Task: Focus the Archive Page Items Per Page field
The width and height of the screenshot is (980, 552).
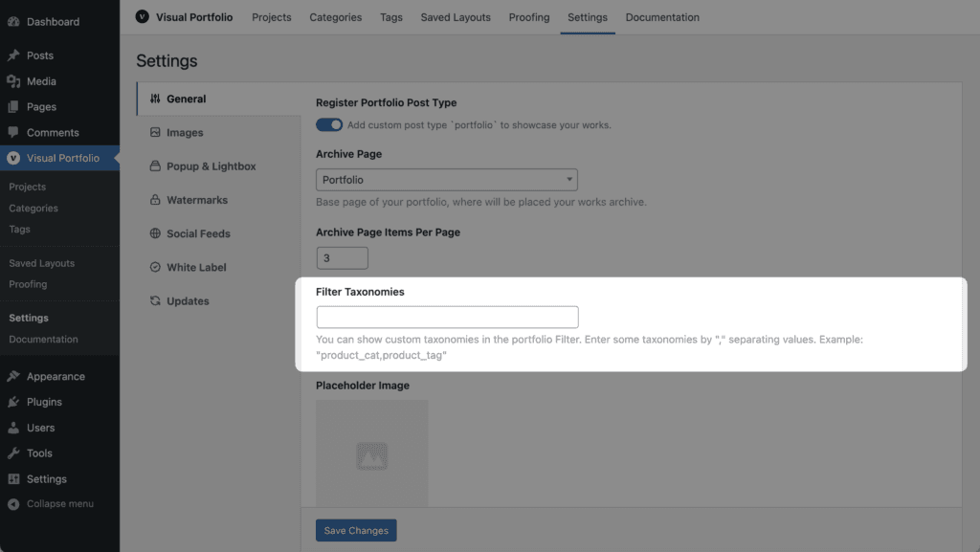Action: pyautogui.click(x=343, y=258)
